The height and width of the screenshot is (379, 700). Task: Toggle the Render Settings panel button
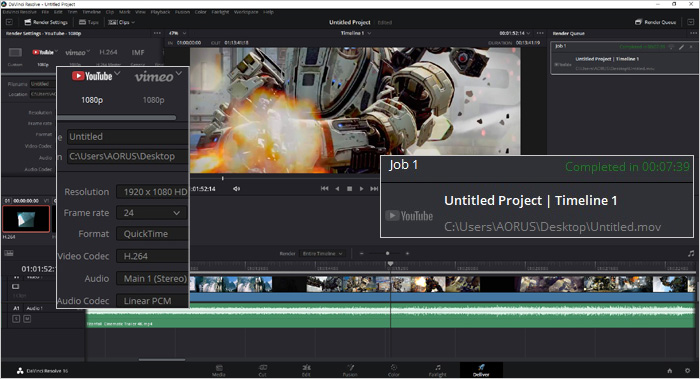point(46,22)
